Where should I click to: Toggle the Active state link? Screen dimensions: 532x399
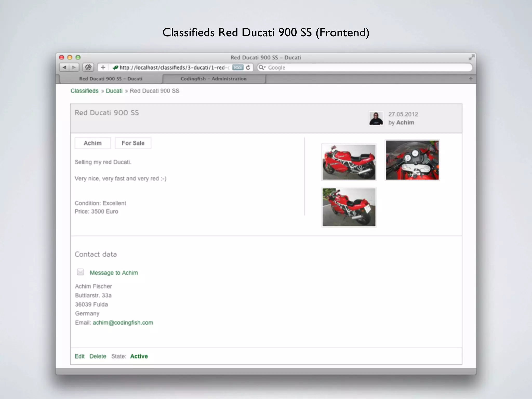[139, 356]
